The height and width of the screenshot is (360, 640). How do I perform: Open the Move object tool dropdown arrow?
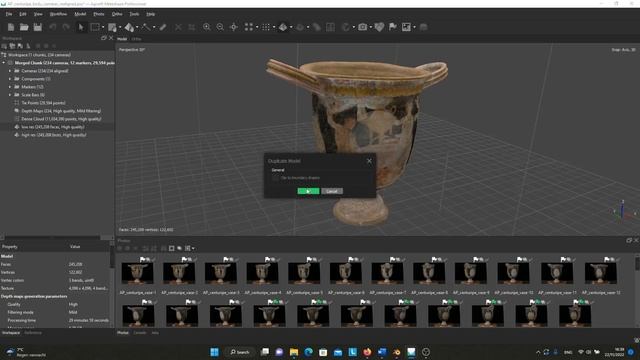coord(137,27)
